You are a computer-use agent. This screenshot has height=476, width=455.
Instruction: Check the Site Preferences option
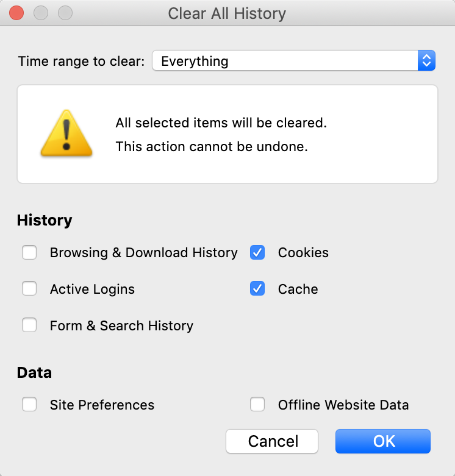[x=29, y=404]
